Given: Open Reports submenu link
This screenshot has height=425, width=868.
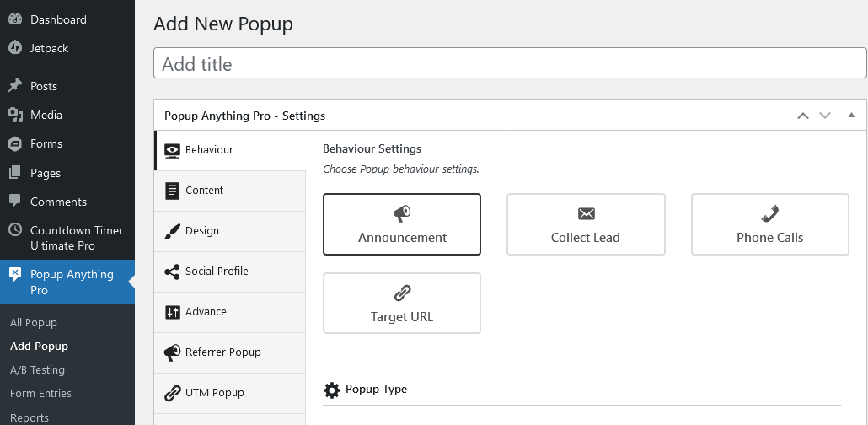Looking at the screenshot, I should coord(29,417).
